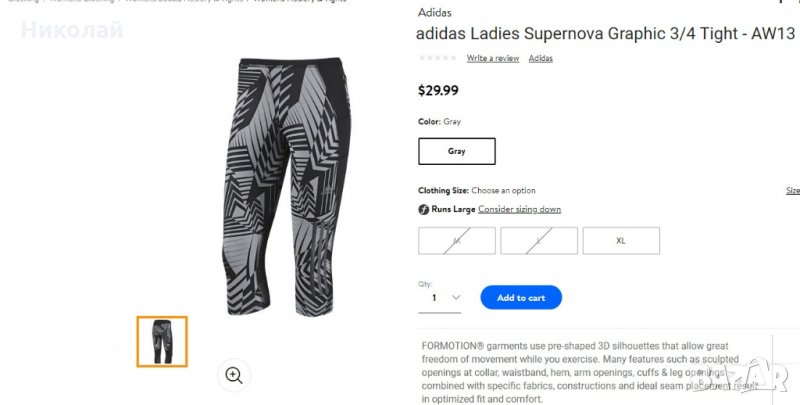Click the Qty chevron arrow
Image resolution: width=800 pixels, height=405 pixels.
pyautogui.click(x=456, y=297)
